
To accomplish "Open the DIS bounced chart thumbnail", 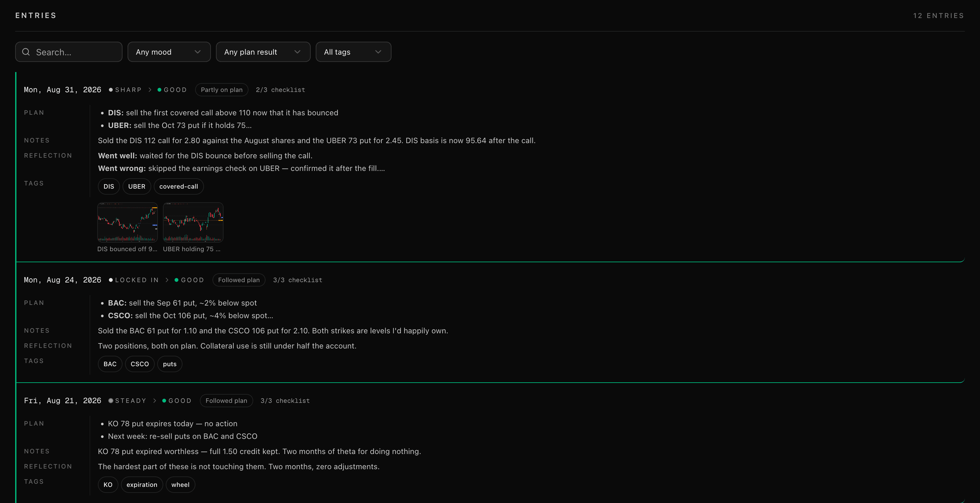I will click(x=128, y=222).
